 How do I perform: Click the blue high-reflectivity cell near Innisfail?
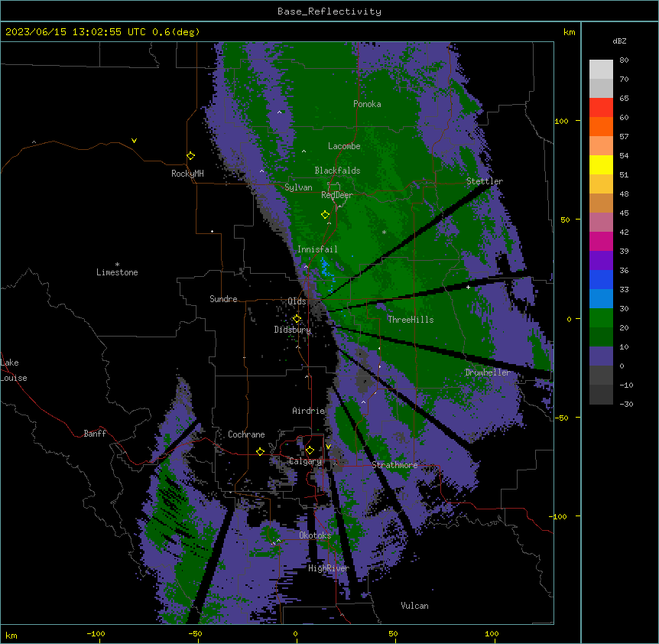324,268
